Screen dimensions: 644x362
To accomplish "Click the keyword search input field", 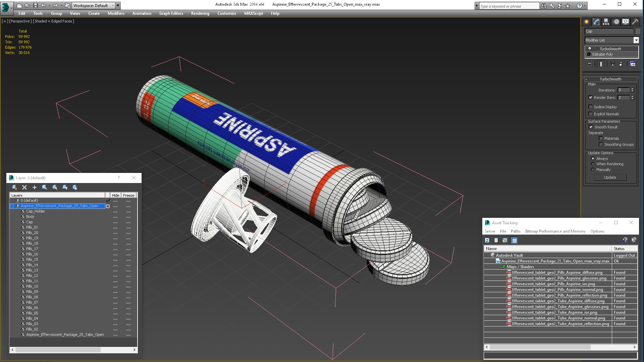I will point(508,6).
